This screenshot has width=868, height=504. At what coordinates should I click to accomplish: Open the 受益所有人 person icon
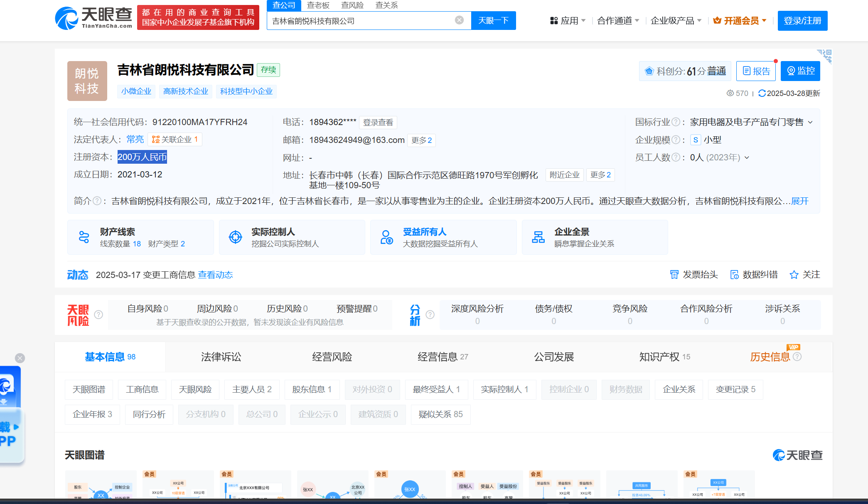(387, 237)
